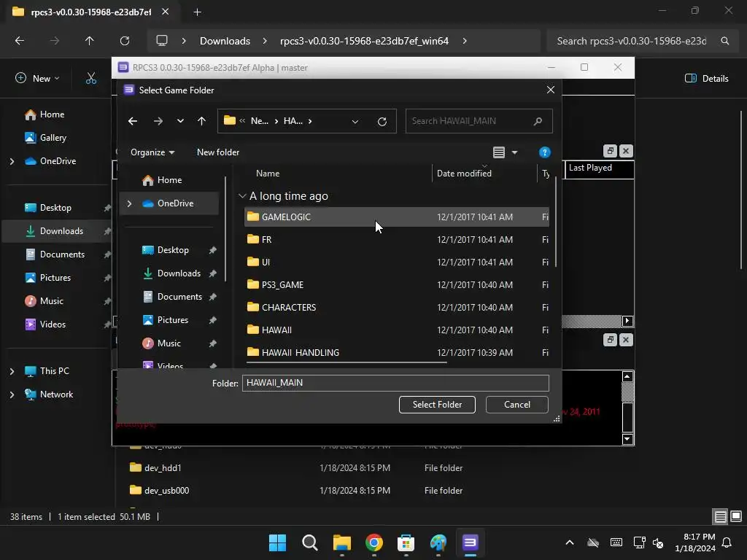Image resolution: width=747 pixels, height=560 pixels.
Task: Click the Explorer search box
Action: coord(642,41)
